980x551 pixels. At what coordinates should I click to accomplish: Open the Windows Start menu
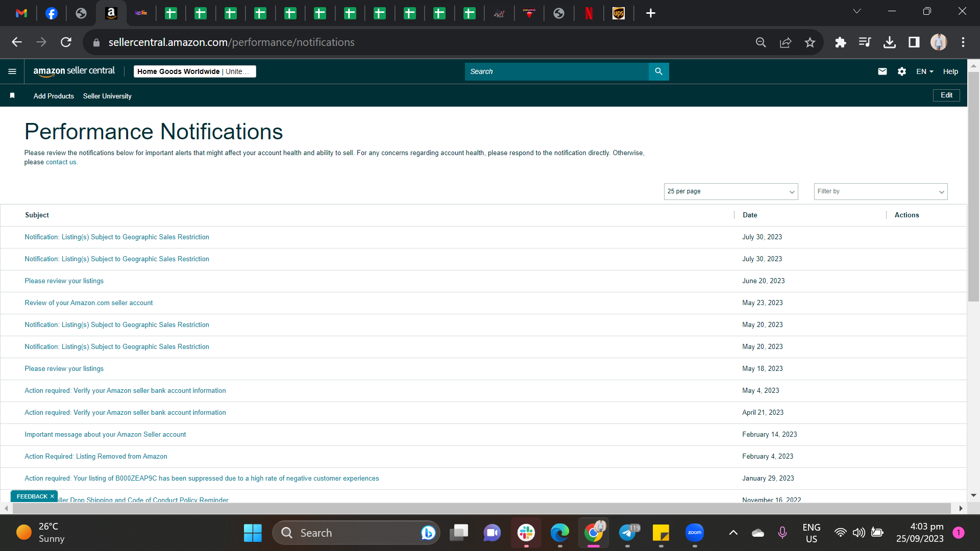pos(253,533)
